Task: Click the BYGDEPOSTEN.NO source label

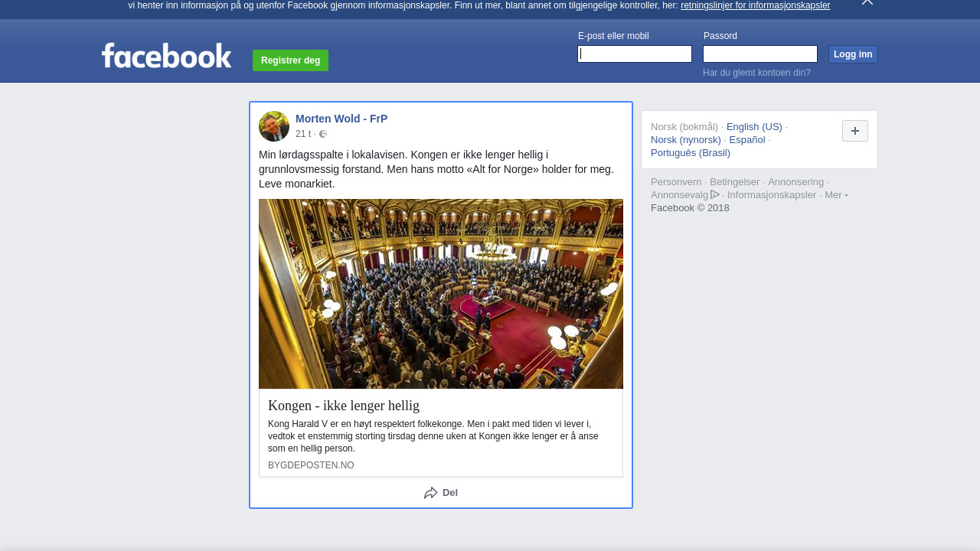Action: [x=311, y=465]
